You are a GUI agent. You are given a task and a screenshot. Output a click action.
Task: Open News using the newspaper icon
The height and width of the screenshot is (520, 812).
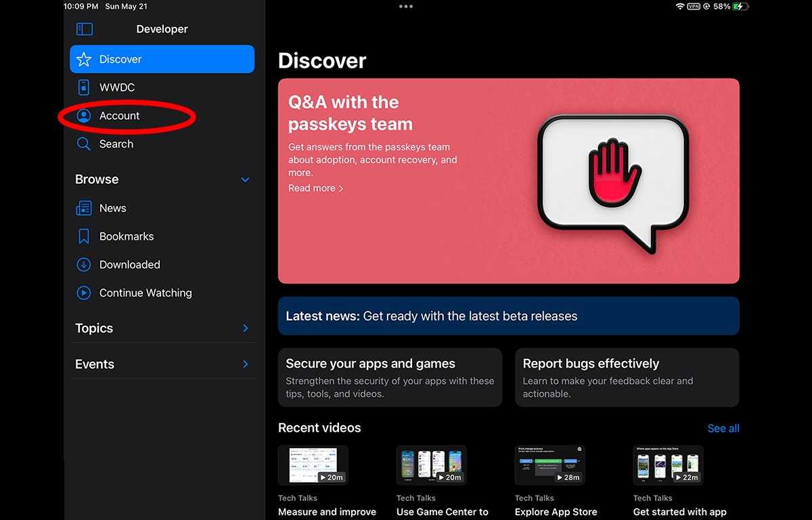coord(84,208)
